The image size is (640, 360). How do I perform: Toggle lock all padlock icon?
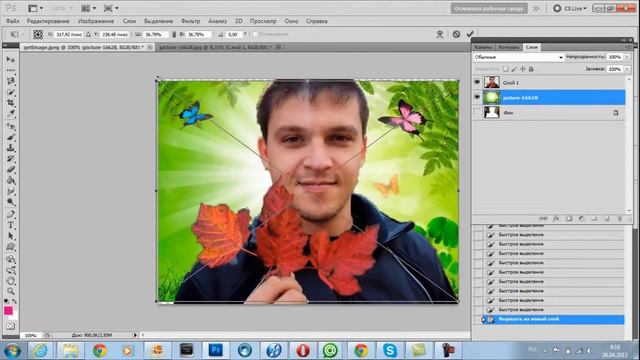pyautogui.click(x=531, y=69)
